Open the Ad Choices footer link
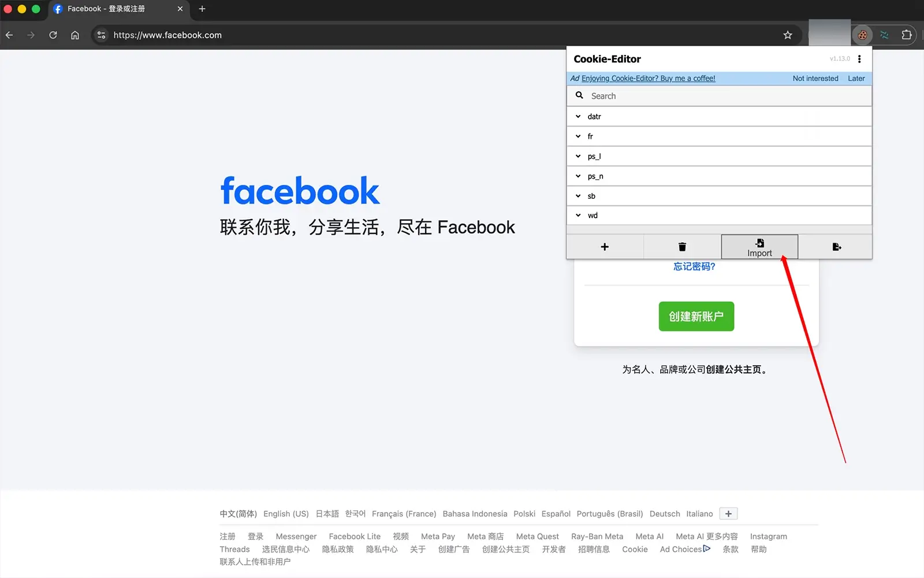924x578 pixels. pyautogui.click(x=685, y=549)
